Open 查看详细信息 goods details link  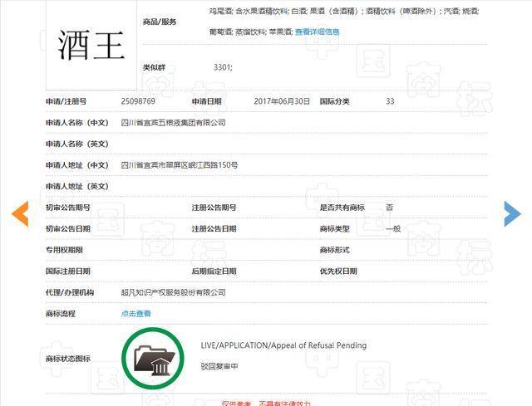tap(317, 32)
